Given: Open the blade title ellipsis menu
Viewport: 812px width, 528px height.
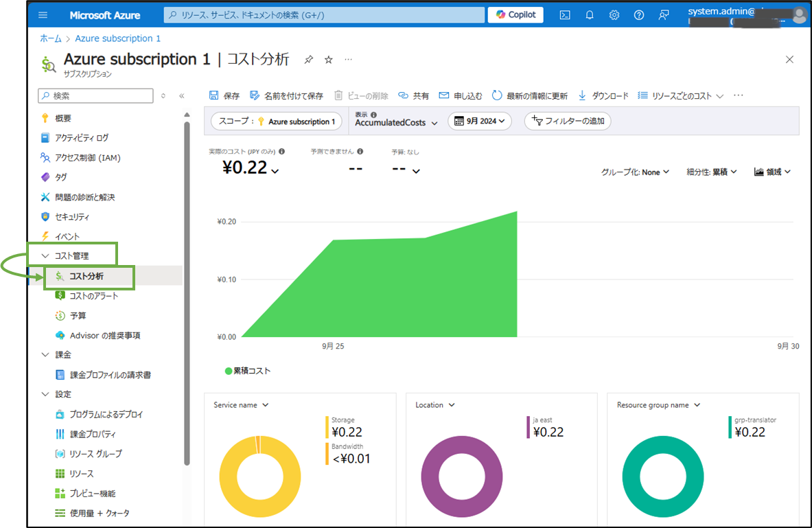Looking at the screenshot, I should (349, 60).
